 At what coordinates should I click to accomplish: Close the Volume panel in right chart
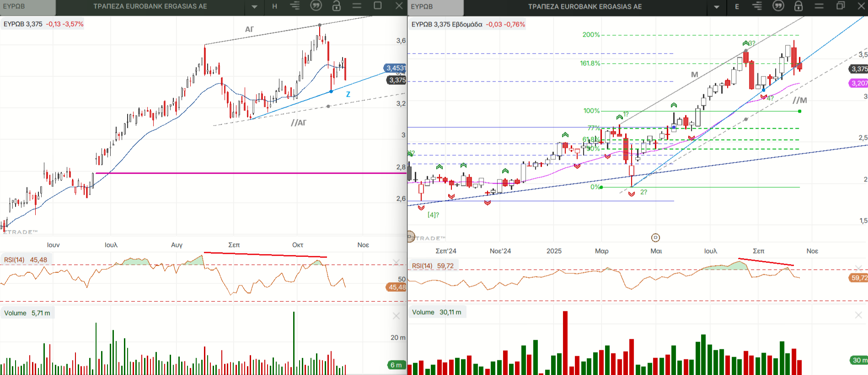pos(858,315)
